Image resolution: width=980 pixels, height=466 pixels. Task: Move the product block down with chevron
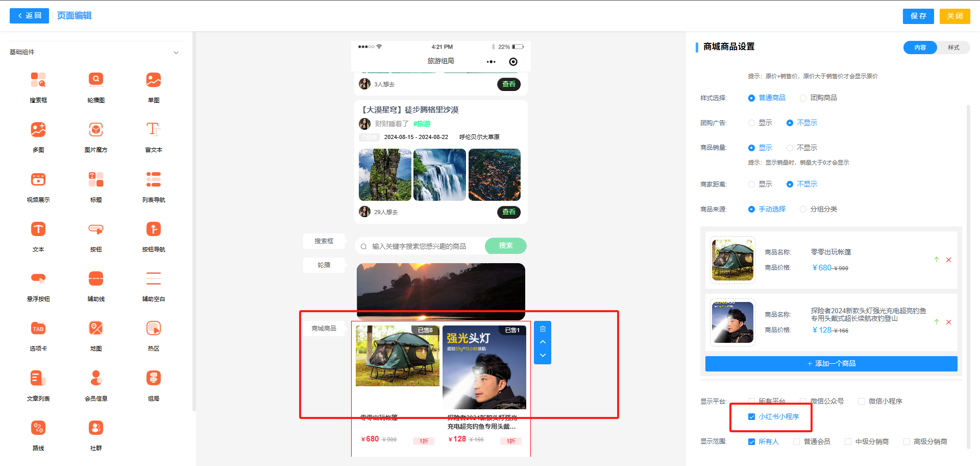tap(543, 355)
